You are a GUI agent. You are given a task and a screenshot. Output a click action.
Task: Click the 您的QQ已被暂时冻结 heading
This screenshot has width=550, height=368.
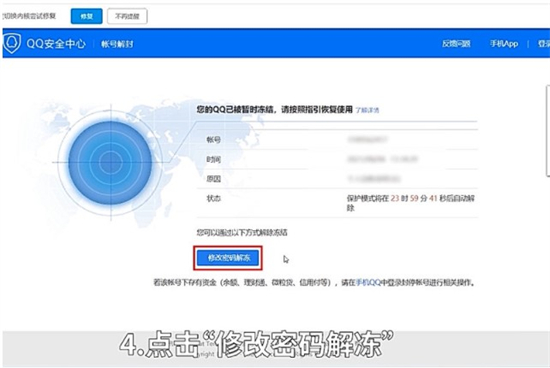coord(274,109)
